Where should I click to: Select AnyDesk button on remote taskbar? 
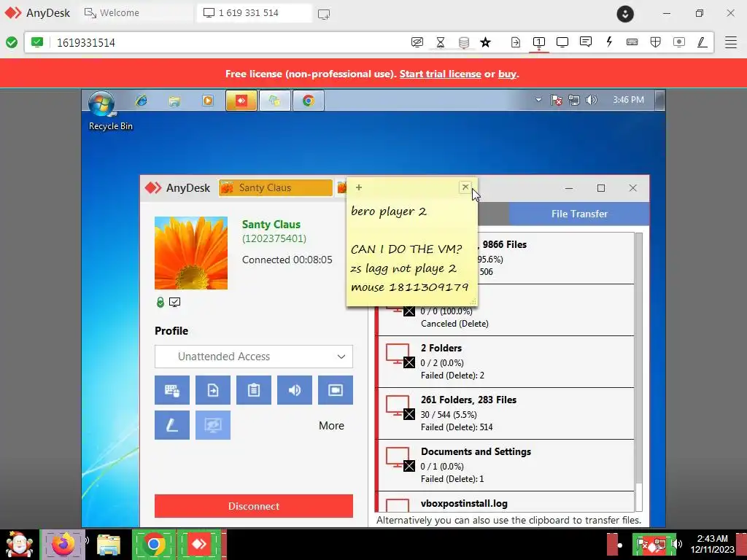[241, 101]
